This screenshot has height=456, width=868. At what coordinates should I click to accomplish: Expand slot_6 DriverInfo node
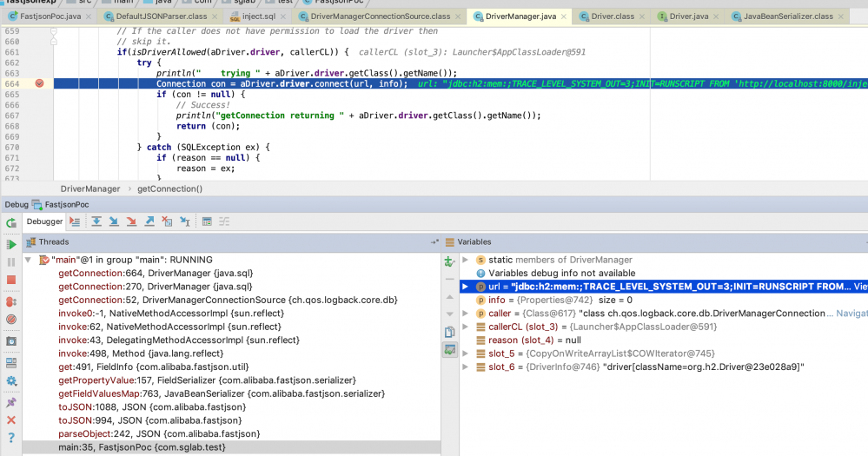(x=465, y=367)
